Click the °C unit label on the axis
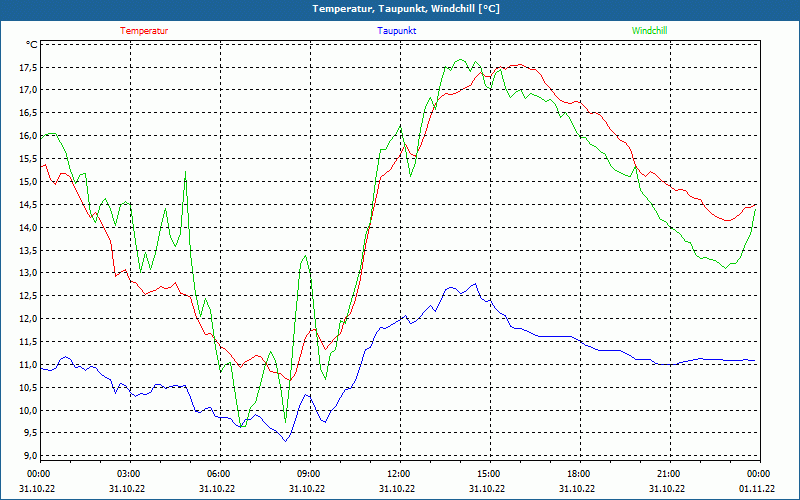 coord(32,45)
